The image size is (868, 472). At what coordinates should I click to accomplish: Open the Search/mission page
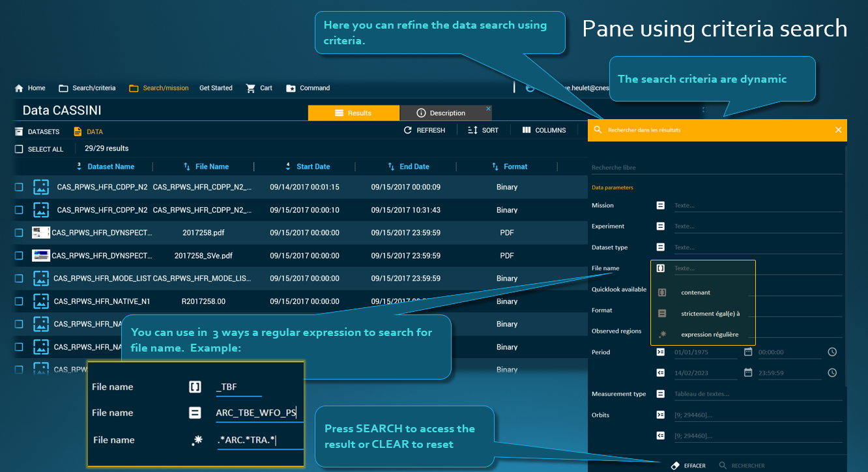158,88
